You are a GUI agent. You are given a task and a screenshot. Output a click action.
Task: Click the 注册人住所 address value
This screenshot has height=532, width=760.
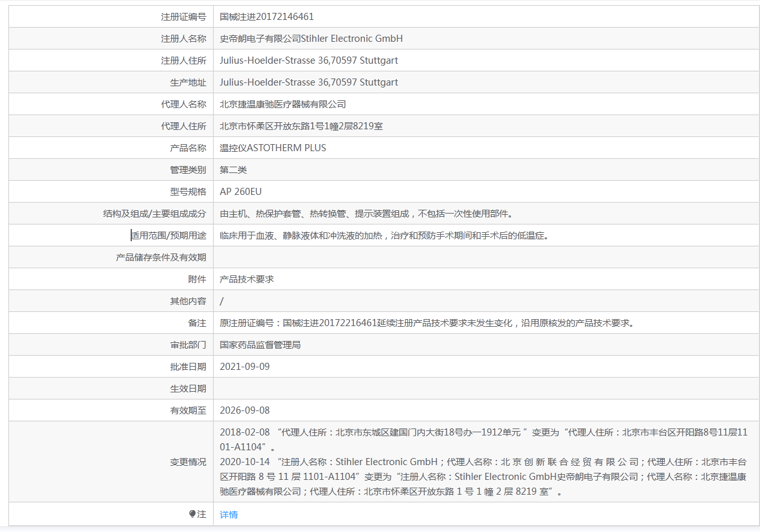[308, 60]
